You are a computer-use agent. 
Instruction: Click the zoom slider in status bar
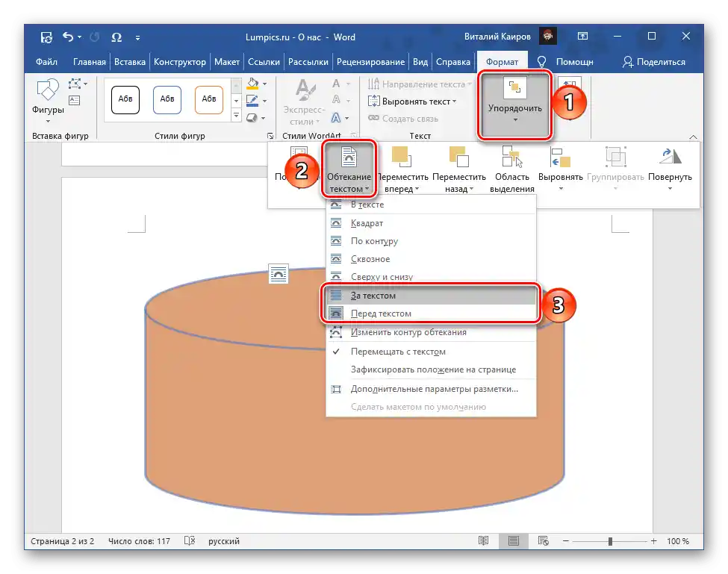[x=610, y=541]
